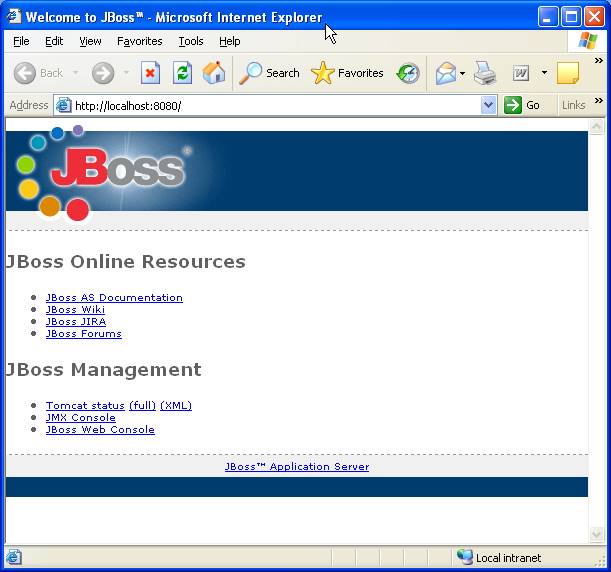
Task: Open the Tools menu
Action: pyautogui.click(x=191, y=41)
